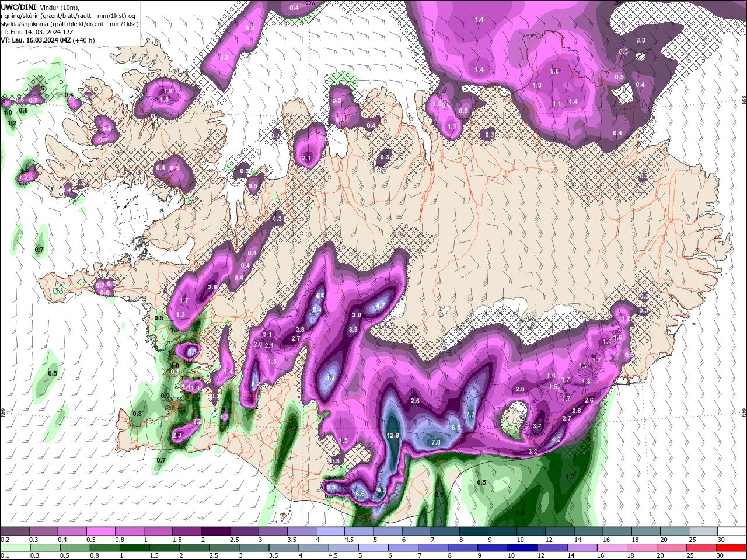Image resolution: width=747 pixels, height=560 pixels.
Task: Select the top-row legend swatch between 4 and 4.5
Action: tap(330, 531)
